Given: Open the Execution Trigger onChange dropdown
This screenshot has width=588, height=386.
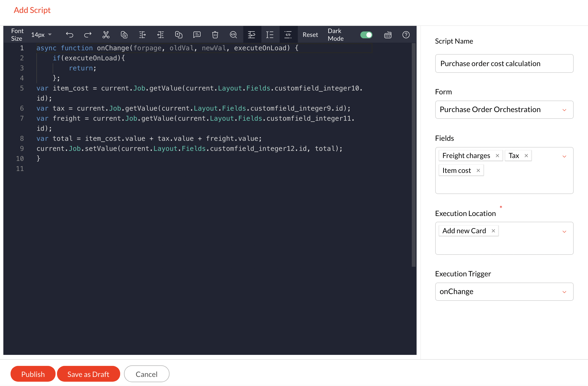Looking at the screenshot, I should pyautogui.click(x=504, y=292).
